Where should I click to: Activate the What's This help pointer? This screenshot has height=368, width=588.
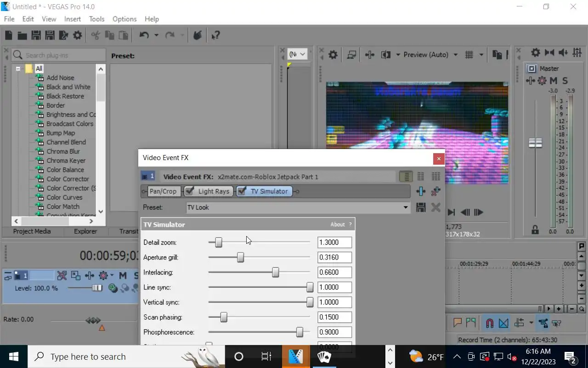215,35
